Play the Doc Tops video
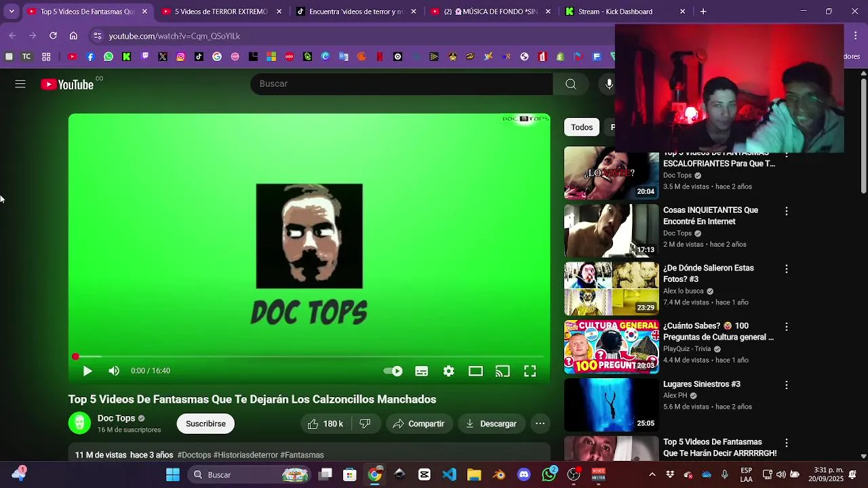 click(87, 371)
